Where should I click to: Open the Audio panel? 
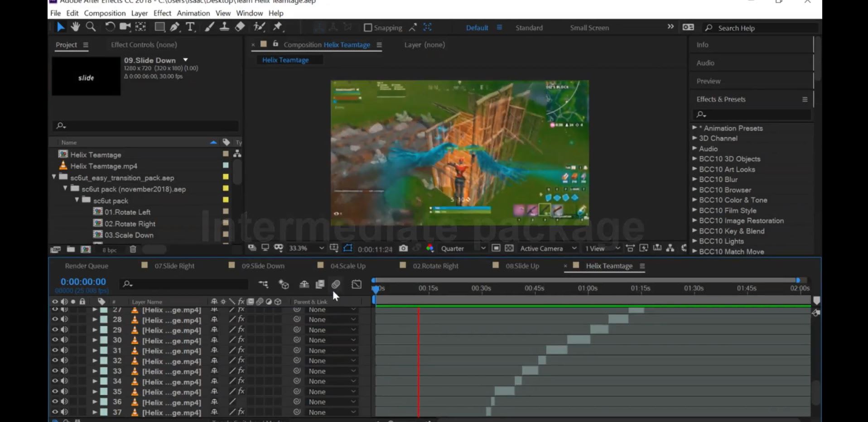coord(705,63)
